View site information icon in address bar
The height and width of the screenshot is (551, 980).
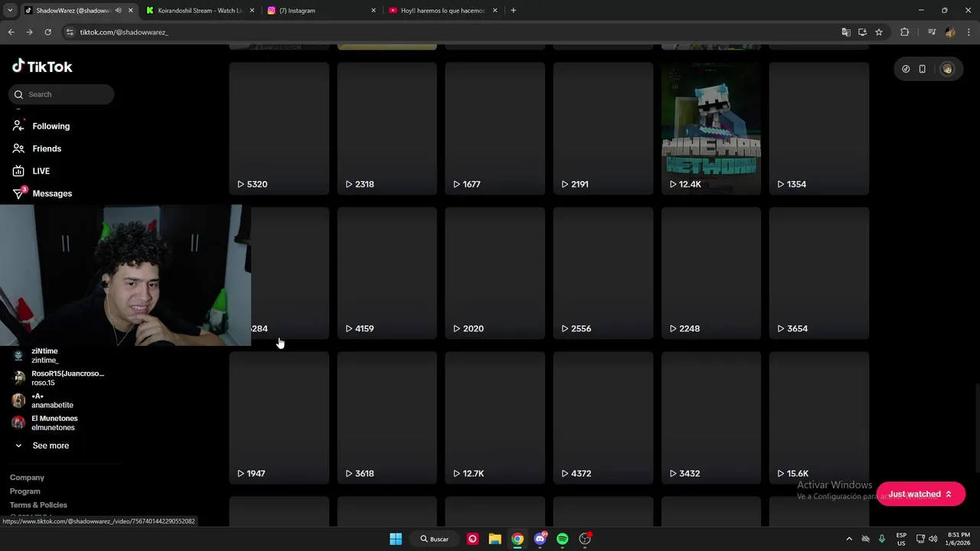[70, 32]
